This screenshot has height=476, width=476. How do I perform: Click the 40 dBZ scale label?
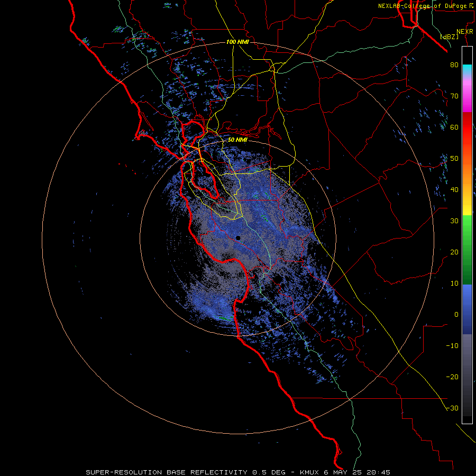click(x=454, y=190)
